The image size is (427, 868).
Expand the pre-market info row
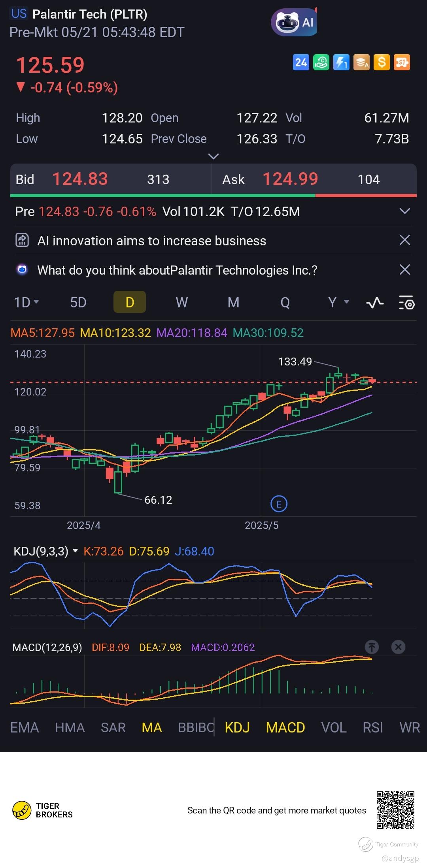(405, 211)
